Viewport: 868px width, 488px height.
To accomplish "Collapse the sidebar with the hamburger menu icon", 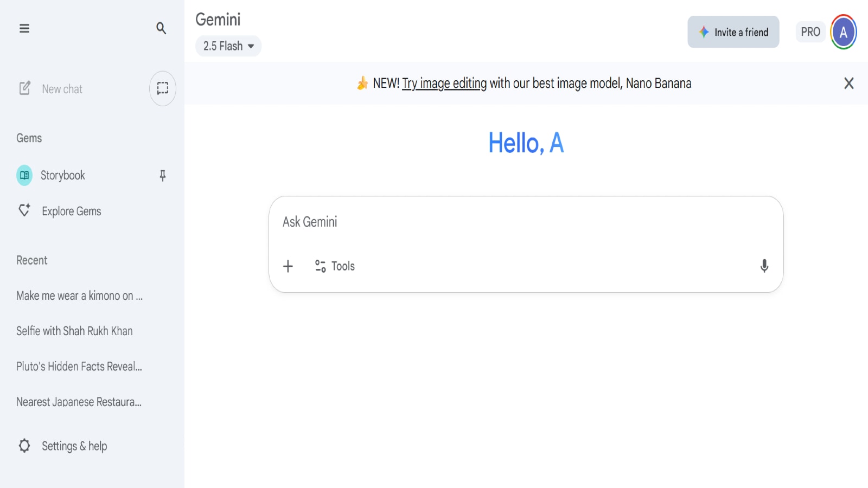I will (x=24, y=28).
